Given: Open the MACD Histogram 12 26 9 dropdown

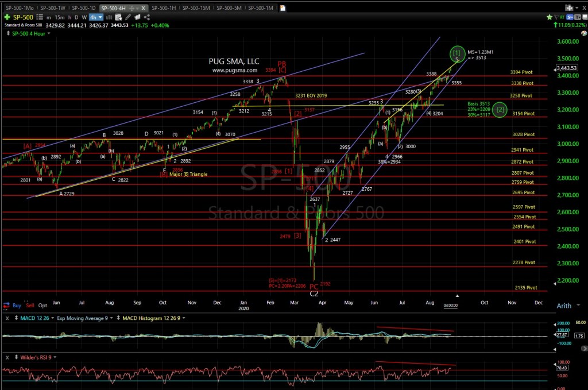Looking at the screenshot, I should point(184,318).
